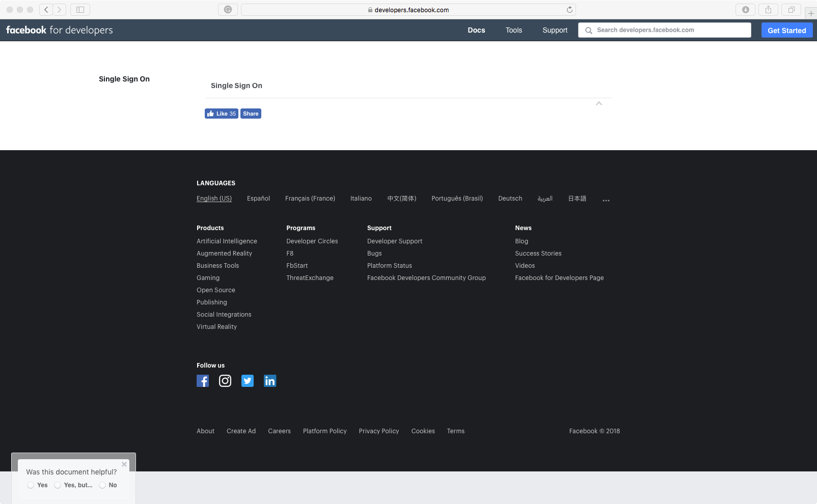The height and width of the screenshot is (504, 817).
Task: Open Facebook for Developers Page link
Action: pyautogui.click(x=559, y=278)
